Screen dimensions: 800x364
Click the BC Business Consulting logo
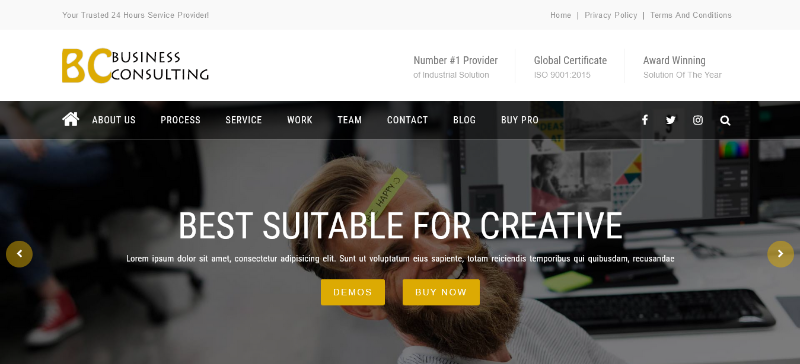(x=135, y=65)
